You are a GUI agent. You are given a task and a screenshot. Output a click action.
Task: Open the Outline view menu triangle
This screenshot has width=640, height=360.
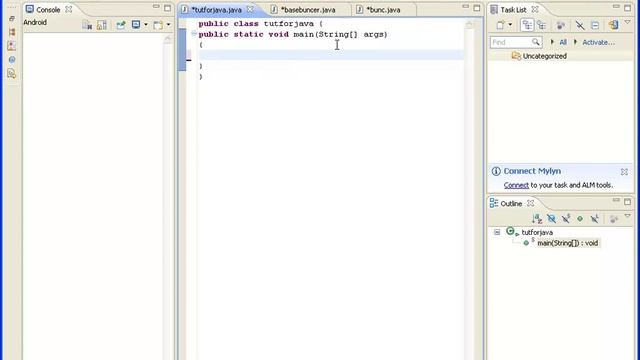pyautogui.click(x=628, y=216)
